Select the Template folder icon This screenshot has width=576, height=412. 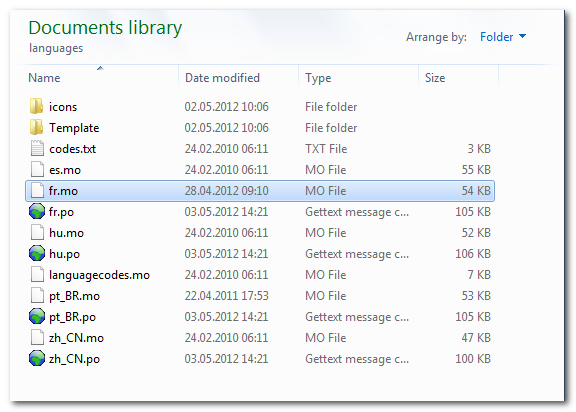tap(36, 127)
